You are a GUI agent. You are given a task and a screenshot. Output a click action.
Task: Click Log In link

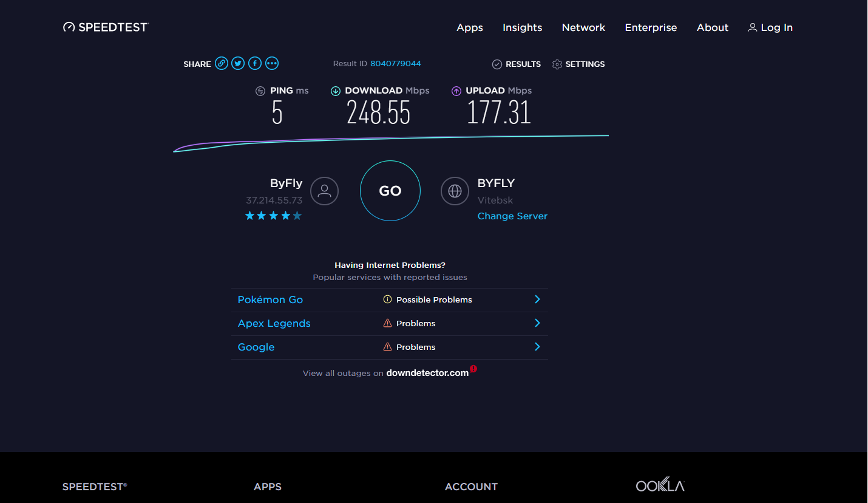pyautogui.click(x=776, y=27)
